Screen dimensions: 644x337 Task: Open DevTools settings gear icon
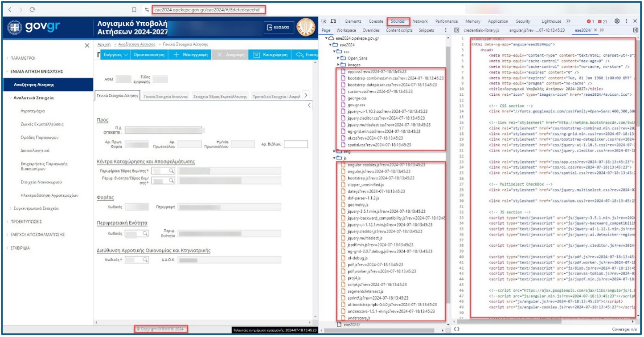pos(617,21)
